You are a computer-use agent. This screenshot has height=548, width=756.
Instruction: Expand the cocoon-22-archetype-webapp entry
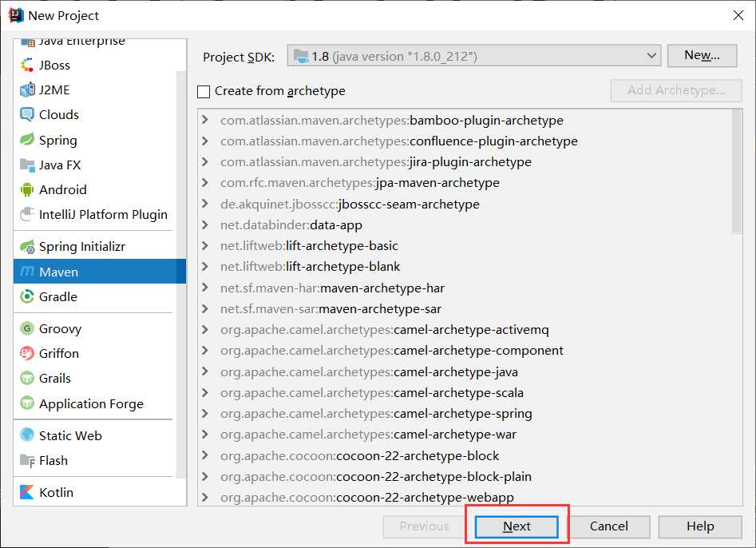(x=205, y=498)
